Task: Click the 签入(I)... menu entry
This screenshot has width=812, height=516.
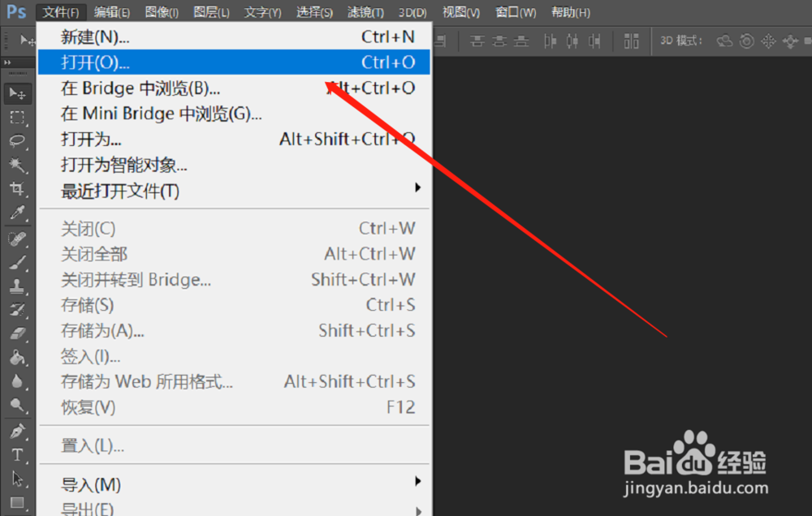Action: click(234, 356)
